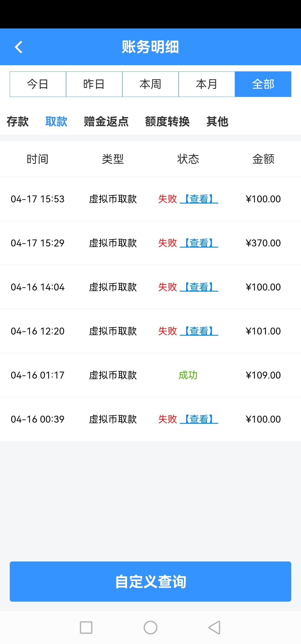Switch to 本周 date filter

(x=151, y=84)
